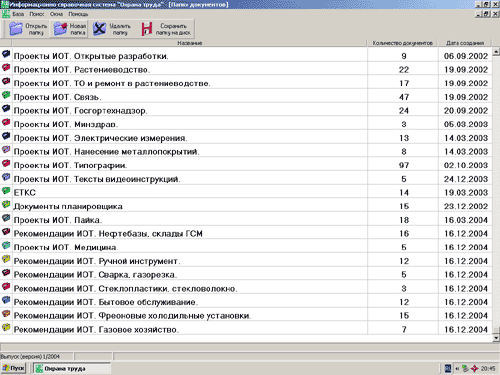
Task: Click yellow folder icon of 'Газовое хозяйство' row
Action: pos(6,327)
